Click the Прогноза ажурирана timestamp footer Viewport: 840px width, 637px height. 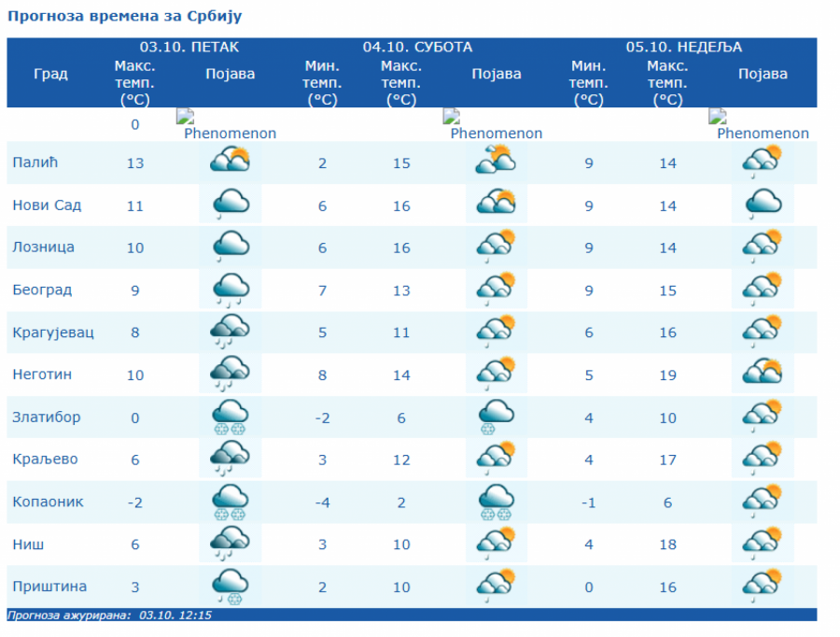[109, 616]
